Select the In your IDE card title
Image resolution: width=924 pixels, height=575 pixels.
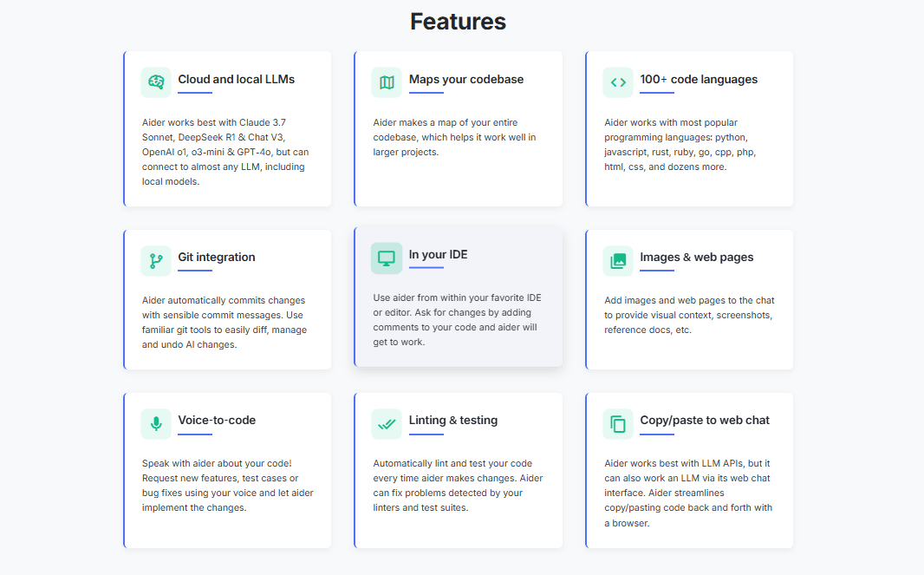[x=438, y=254]
